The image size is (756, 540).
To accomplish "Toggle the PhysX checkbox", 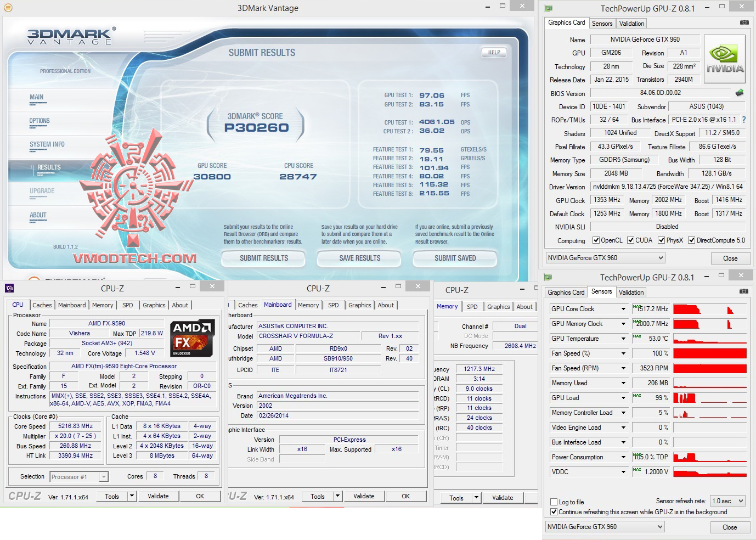I will tap(662, 240).
